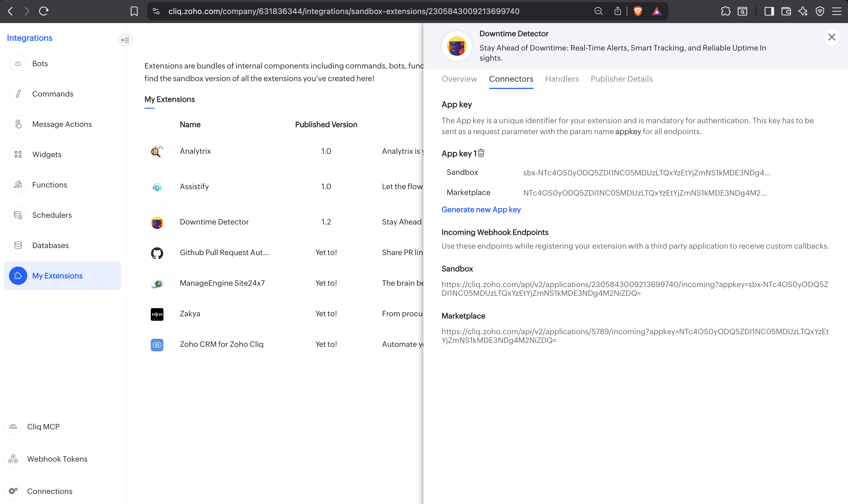Collapse the Integrations sidebar
848x504 pixels.
click(125, 40)
